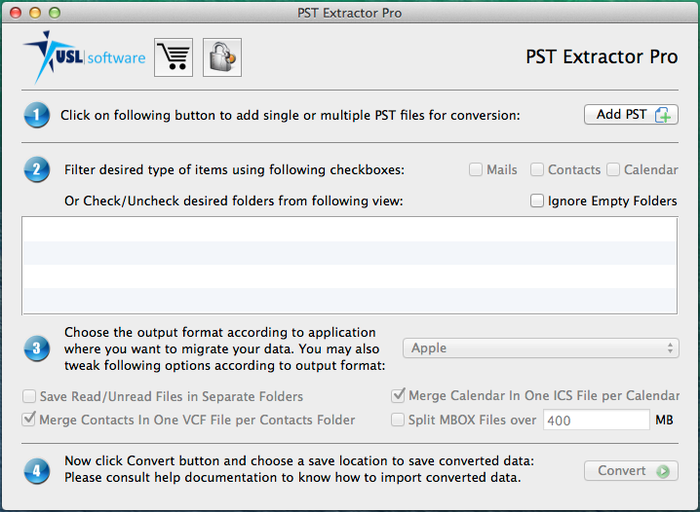Click the USL software logo
The image size is (700, 512).
(84, 57)
